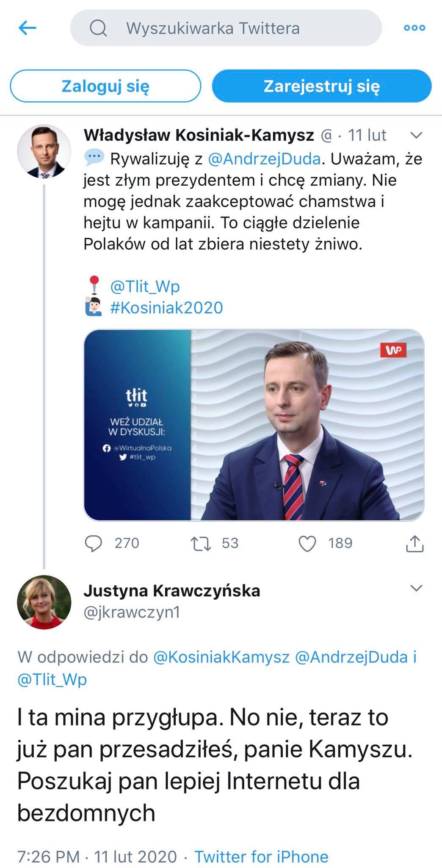Open the tłit video thumbnail

[x=254, y=425]
